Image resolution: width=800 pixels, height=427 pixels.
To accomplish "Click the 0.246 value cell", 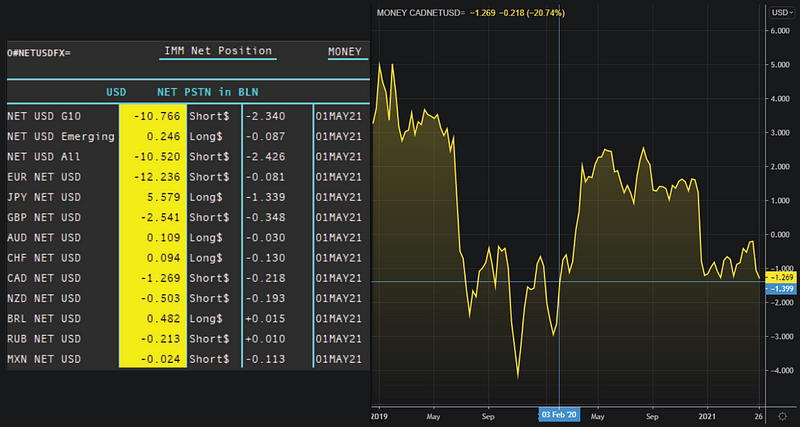I will (164, 137).
